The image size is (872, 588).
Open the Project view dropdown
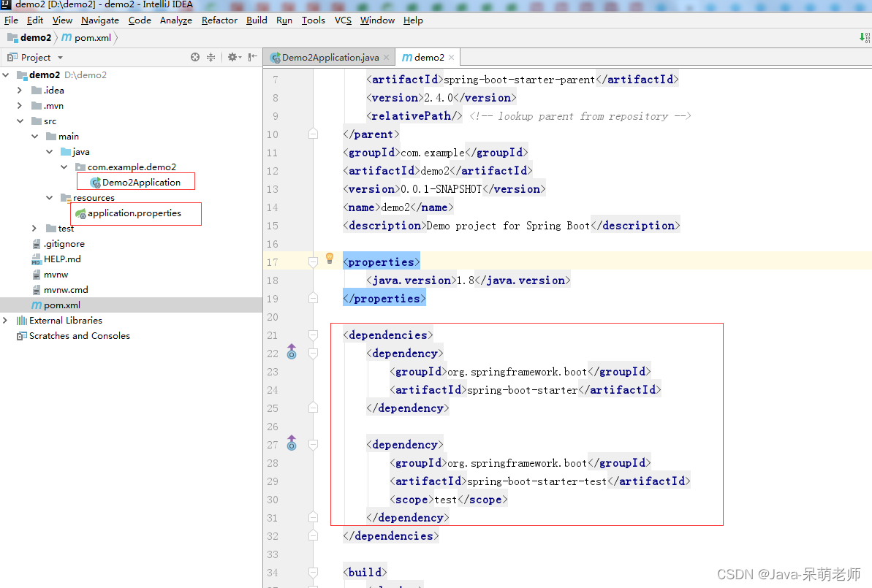60,57
